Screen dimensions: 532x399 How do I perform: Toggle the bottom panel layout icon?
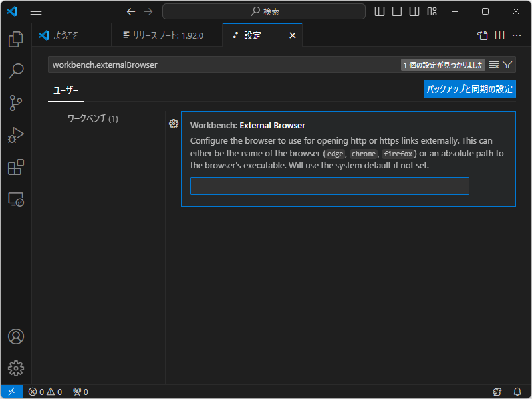point(397,11)
